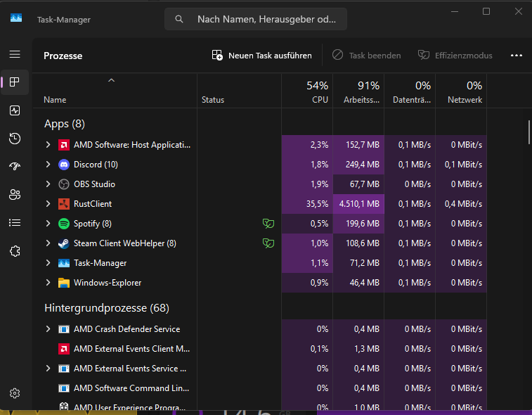The image size is (532, 415).
Task: Select the Apps (8) group heading
Action: tap(65, 124)
